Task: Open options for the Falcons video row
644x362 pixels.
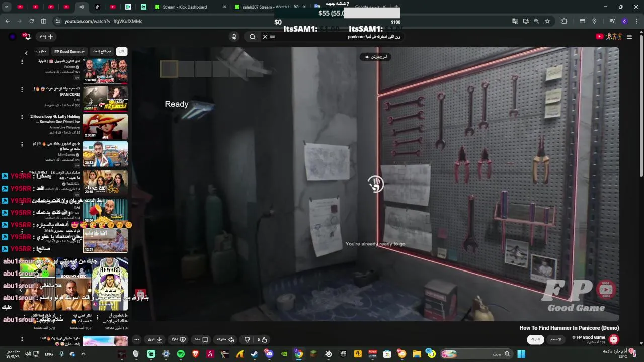Action: coord(22,61)
